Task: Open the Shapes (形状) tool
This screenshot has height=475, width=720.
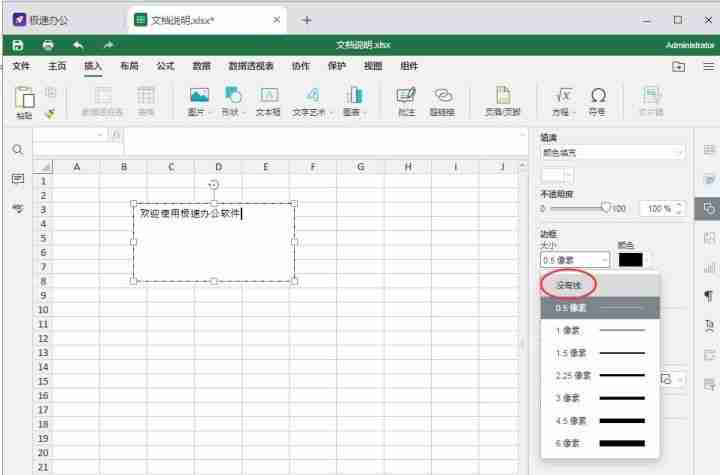Action: coord(233,95)
